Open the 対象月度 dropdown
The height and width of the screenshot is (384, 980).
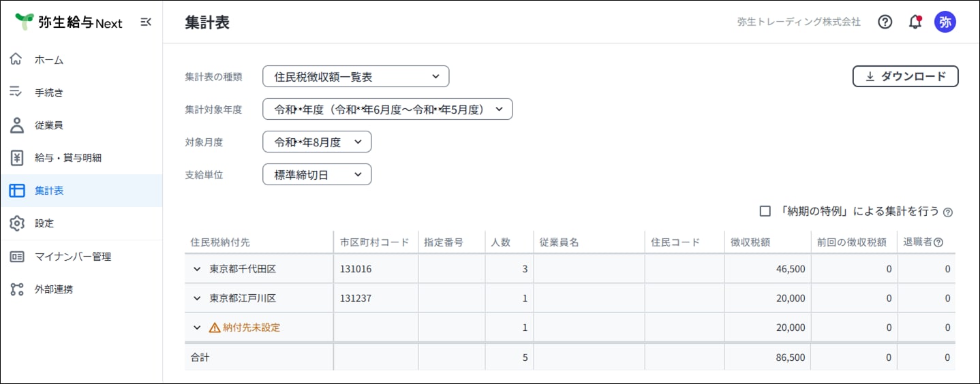click(x=317, y=142)
